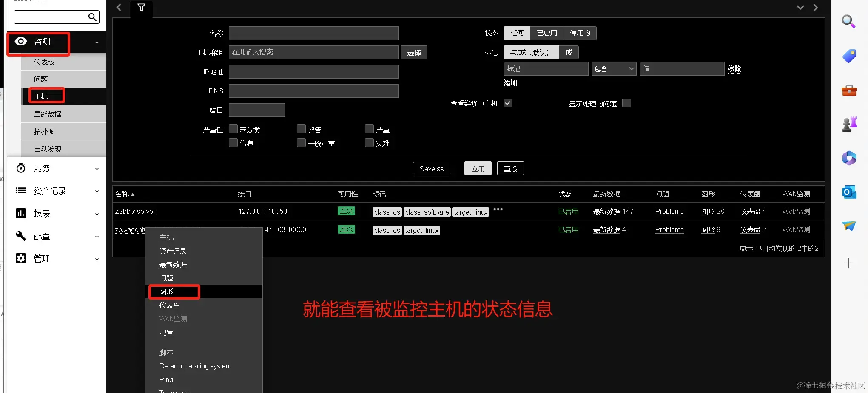
Task: Enable 显示处理的问题 checkbox
Action: click(x=626, y=103)
